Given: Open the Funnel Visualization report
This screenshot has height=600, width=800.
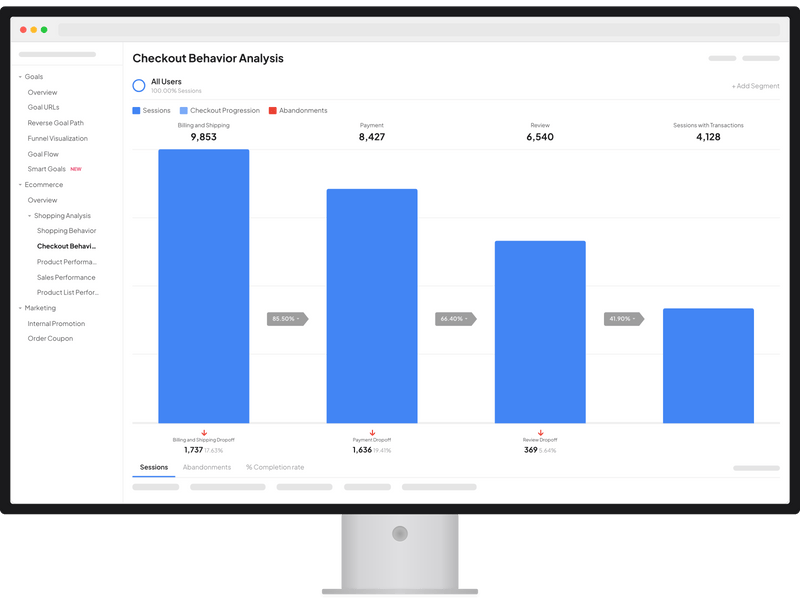Looking at the screenshot, I should [60, 139].
